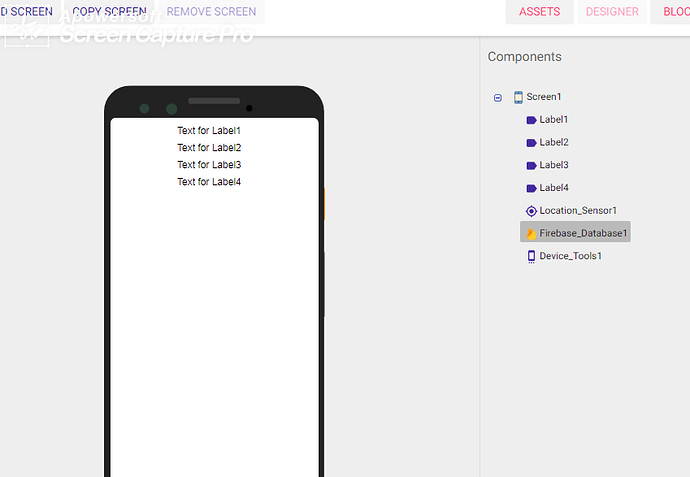Image resolution: width=690 pixels, height=477 pixels.
Task: Click the Location_Sensor1 target icon
Action: [x=531, y=211]
